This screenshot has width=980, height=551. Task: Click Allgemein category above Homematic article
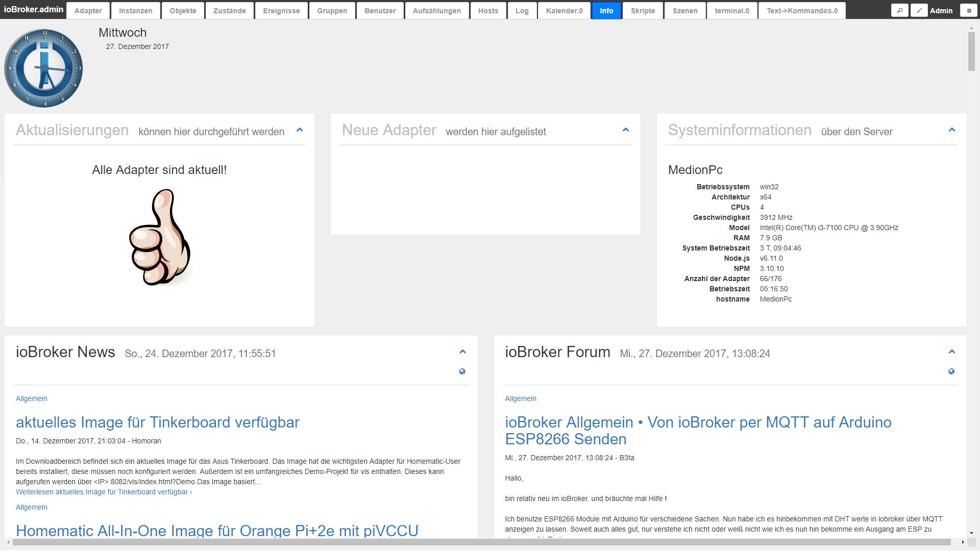(32, 507)
